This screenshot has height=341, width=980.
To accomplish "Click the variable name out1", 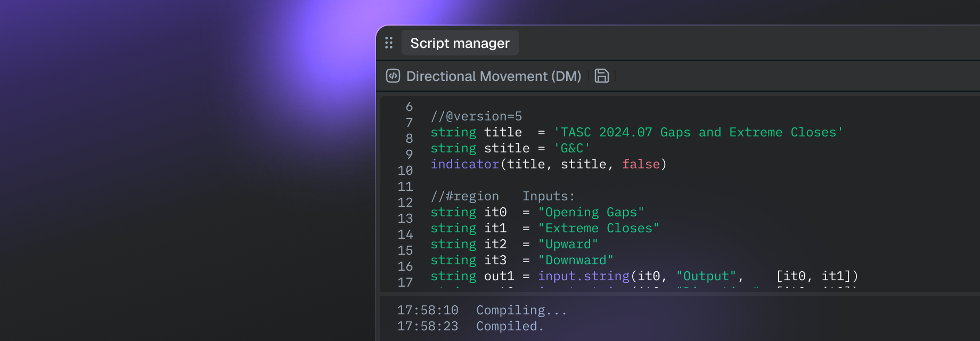I will click(x=499, y=276).
